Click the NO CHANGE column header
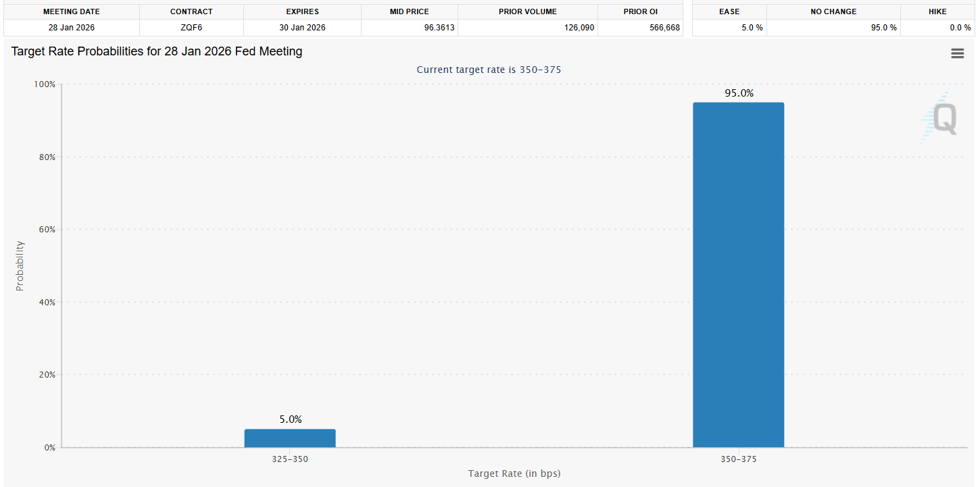Image resolution: width=980 pixels, height=487 pixels. tap(833, 11)
